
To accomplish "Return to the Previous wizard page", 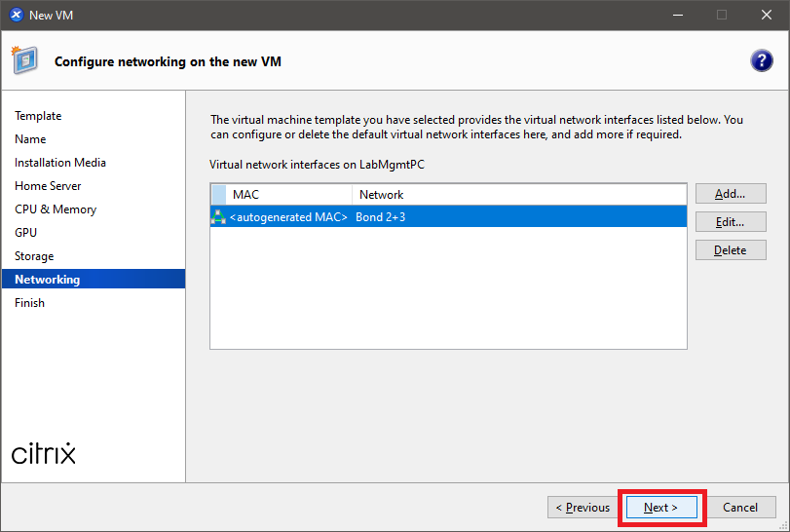I will 583,508.
